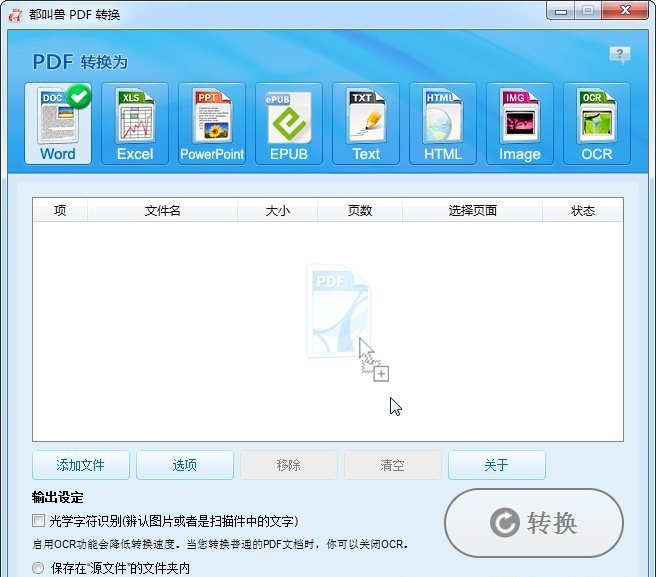Choose HTML as conversion target
Viewport: 656px width, 577px height.
click(443, 124)
